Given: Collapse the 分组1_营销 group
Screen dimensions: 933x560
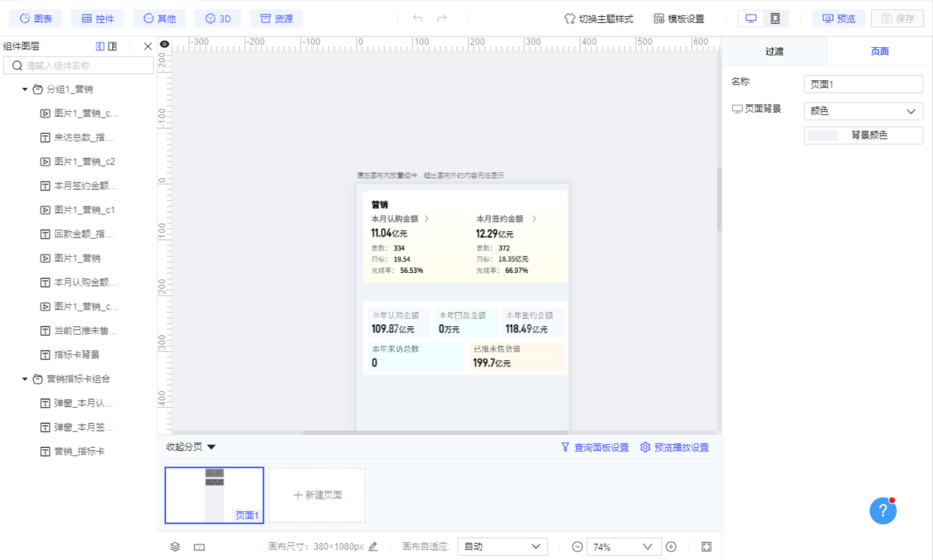Looking at the screenshot, I should click(25, 89).
